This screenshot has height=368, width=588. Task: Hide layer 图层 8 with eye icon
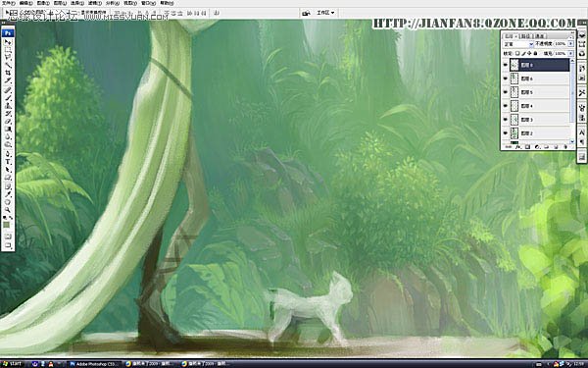click(x=505, y=65)
